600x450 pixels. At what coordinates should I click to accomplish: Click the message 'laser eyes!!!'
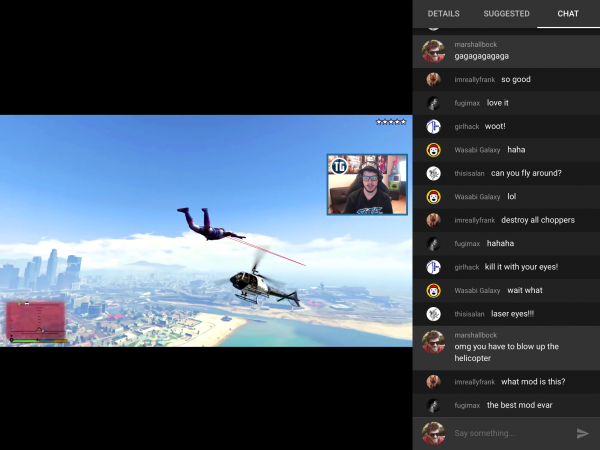[512, 314]
